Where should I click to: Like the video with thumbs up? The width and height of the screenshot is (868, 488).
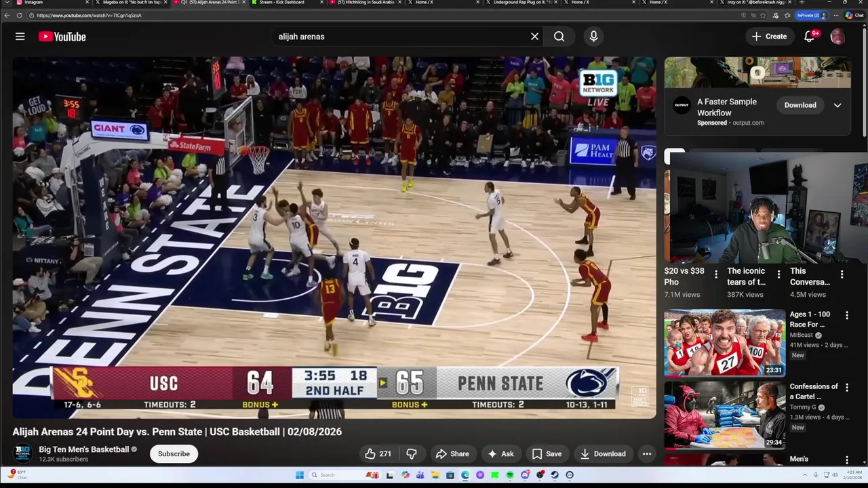click(378, 454)
